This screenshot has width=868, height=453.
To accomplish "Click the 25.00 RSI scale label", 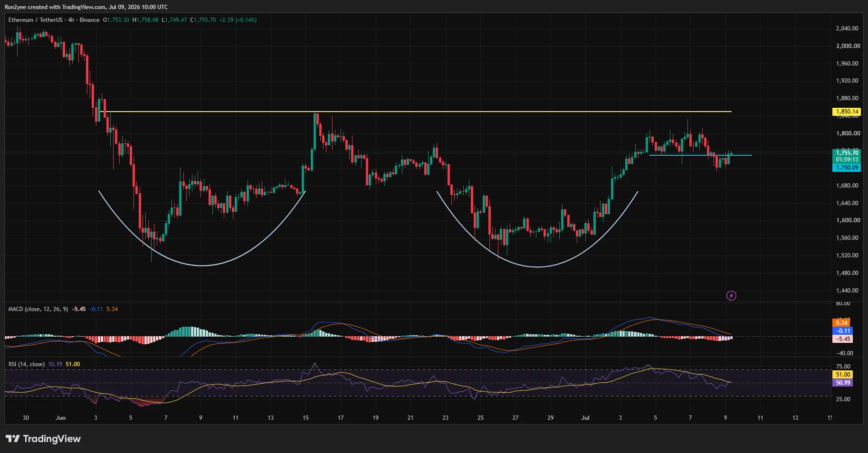I will (x=843, y=399).
